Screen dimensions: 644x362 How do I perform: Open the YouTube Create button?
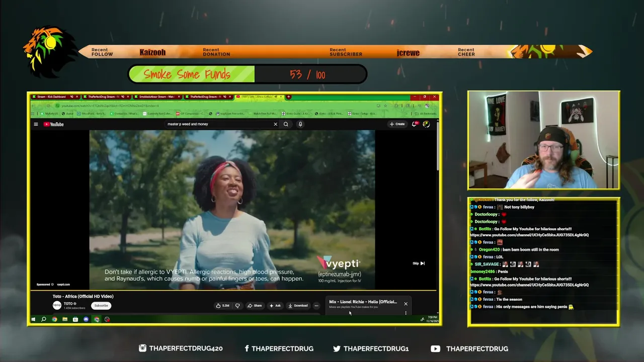tap(397, 124)
